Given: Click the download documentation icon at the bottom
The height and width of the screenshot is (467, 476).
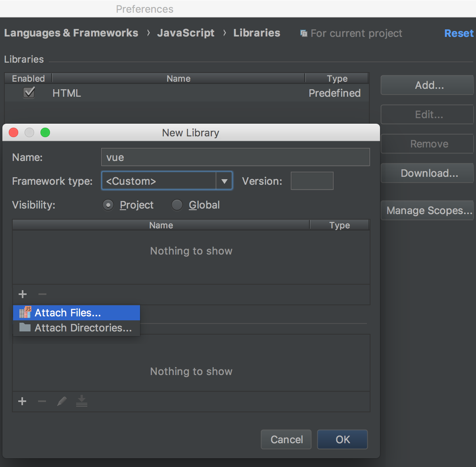Looking at the screenshot, I should coord(82,401).
